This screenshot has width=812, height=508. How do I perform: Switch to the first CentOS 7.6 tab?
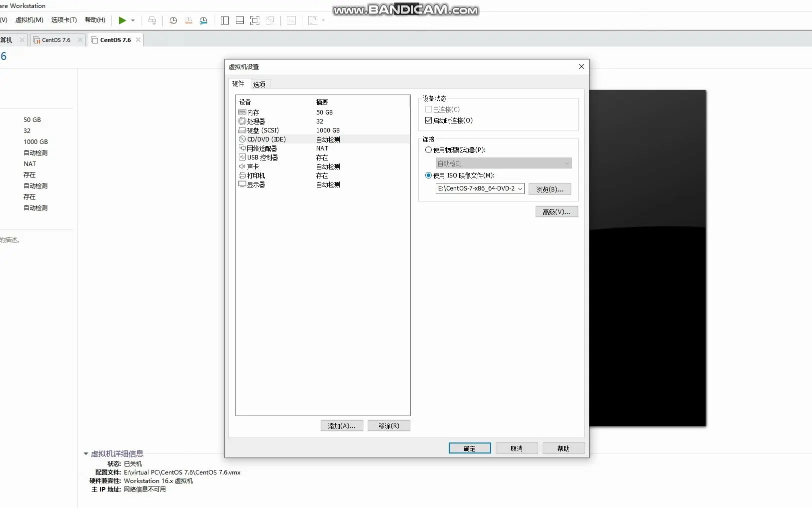coord(55,40)
